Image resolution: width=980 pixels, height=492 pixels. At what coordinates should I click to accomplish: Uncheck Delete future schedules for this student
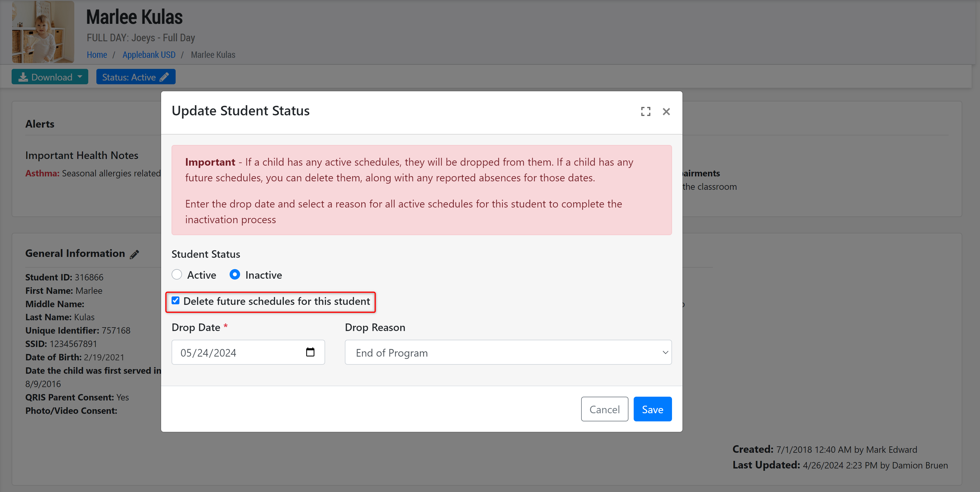[x=175, y=301]
